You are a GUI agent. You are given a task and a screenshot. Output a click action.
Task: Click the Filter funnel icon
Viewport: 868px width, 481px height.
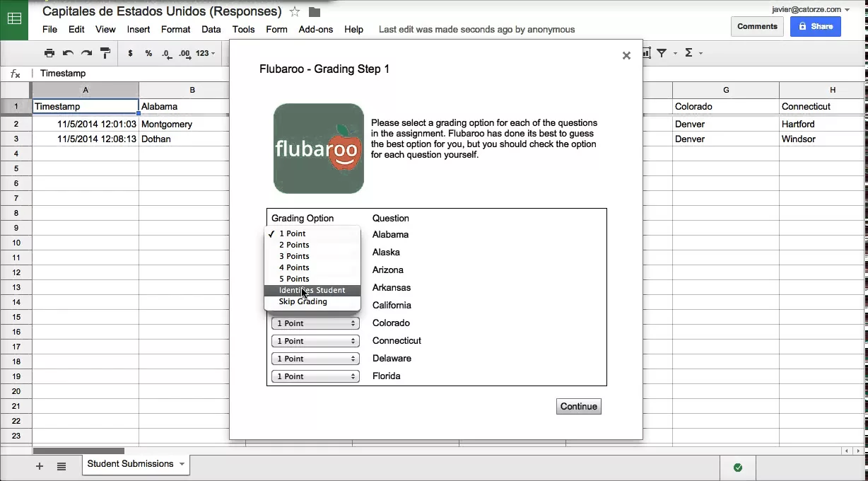[662, 53]
